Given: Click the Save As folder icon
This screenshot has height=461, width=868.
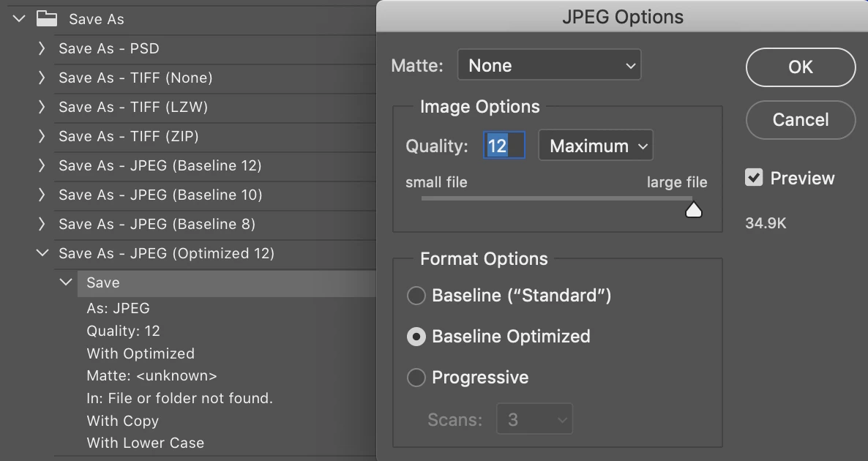Looking at the screenshot, I should 47,19.
